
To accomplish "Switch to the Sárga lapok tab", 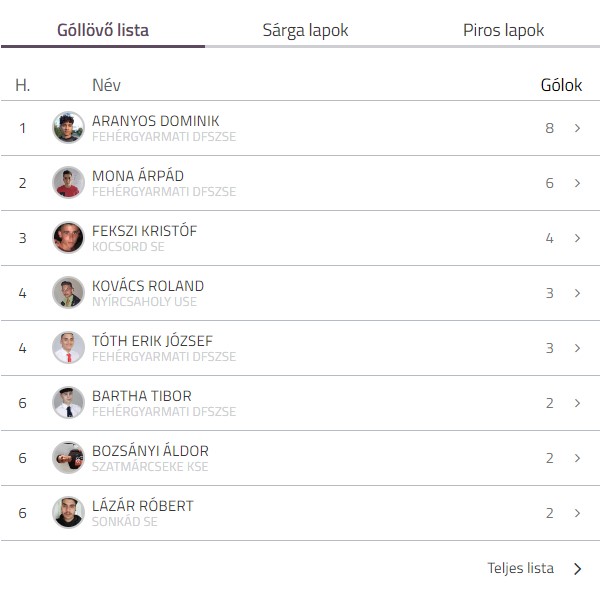I will click(x=305, y=31).
